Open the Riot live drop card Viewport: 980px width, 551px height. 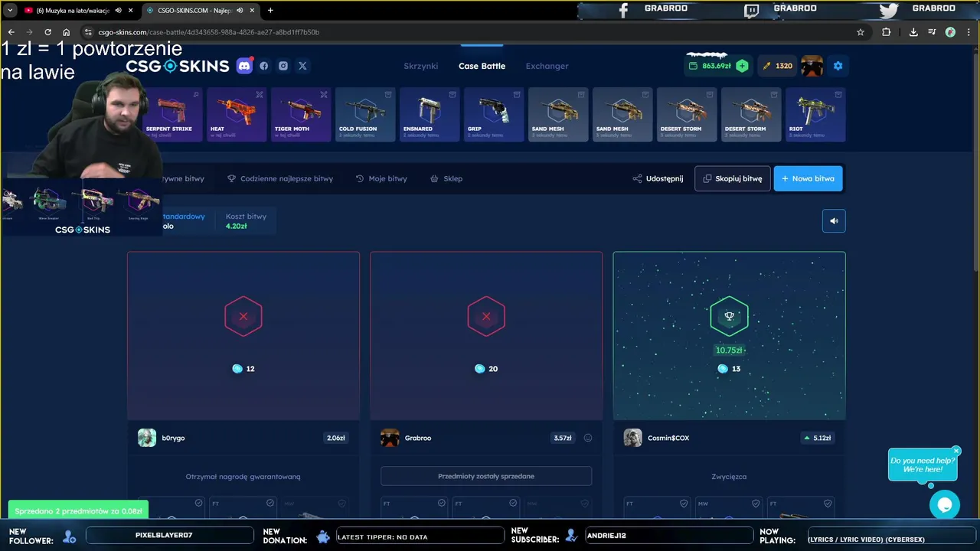[x=815, y=115]
